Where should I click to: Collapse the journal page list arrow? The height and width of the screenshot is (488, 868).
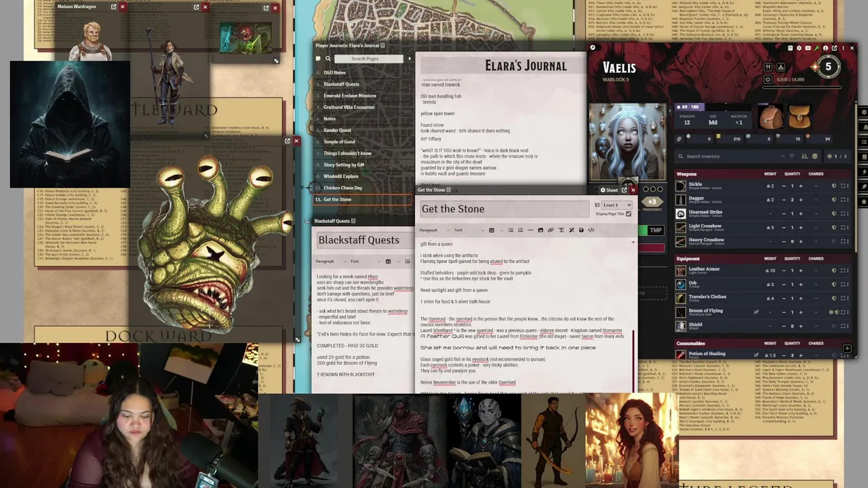coord(409,58)
